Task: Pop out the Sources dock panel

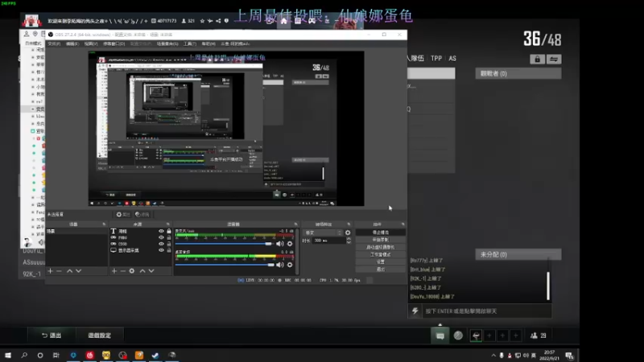Action: [x=168, y=224]
